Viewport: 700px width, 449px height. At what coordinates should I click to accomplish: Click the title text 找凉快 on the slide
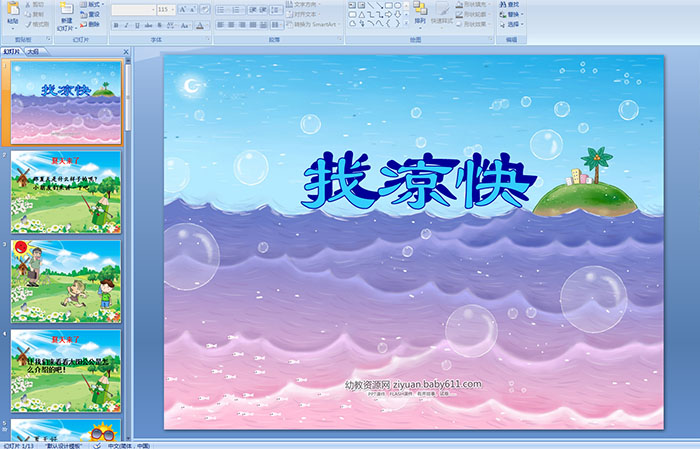(x=420, y=181)
